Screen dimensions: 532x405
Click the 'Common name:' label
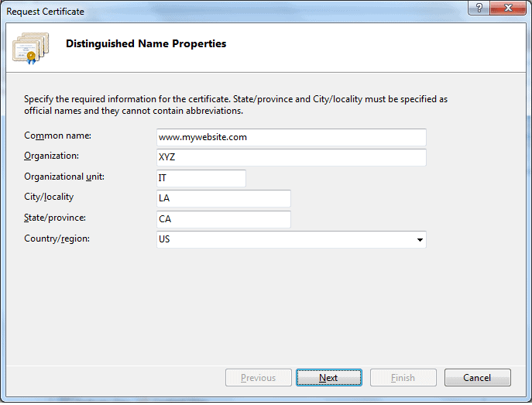coord(58,136)
